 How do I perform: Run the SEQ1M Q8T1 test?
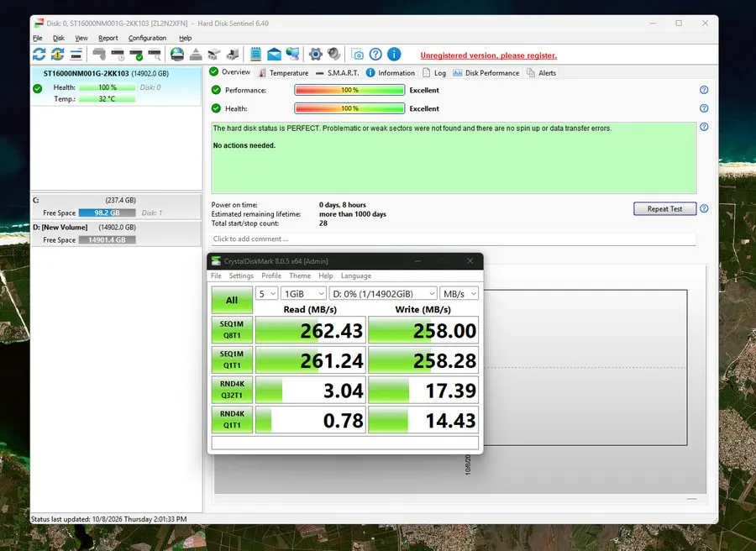click(232, 330)
